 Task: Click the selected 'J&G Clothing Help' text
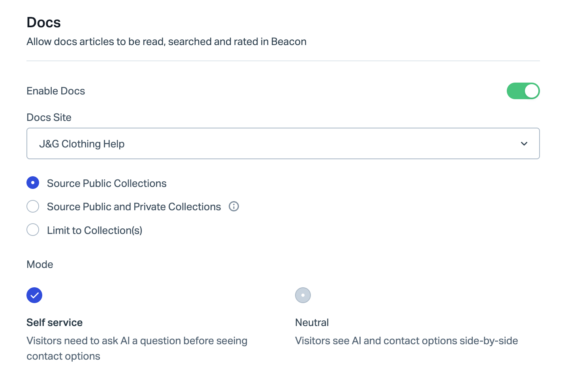pos(82,144)
